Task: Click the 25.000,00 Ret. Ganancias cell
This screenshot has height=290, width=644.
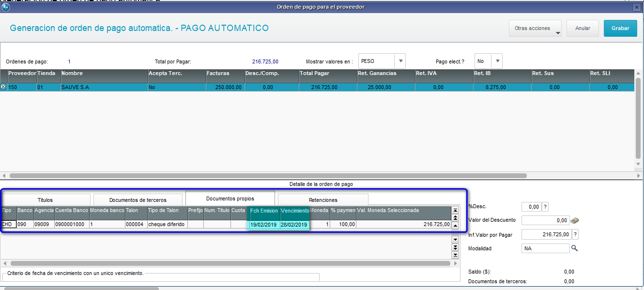Action: [386, 88]
